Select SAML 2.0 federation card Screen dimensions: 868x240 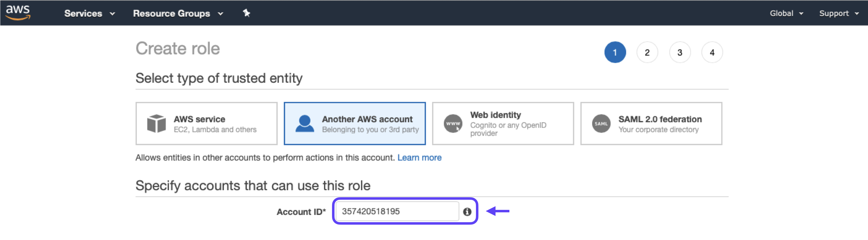(x=651, y=124)
